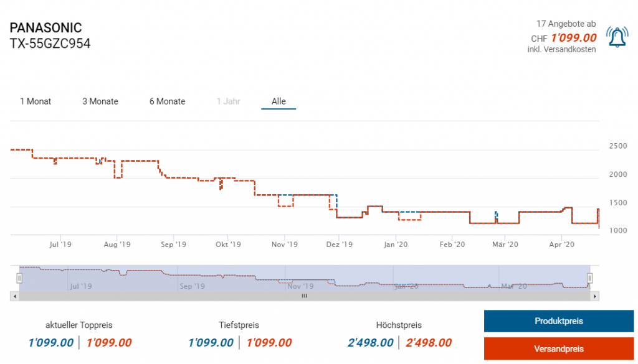Toggle the Versandpreis series button
The image size is (638, 364).
[559, 348]
